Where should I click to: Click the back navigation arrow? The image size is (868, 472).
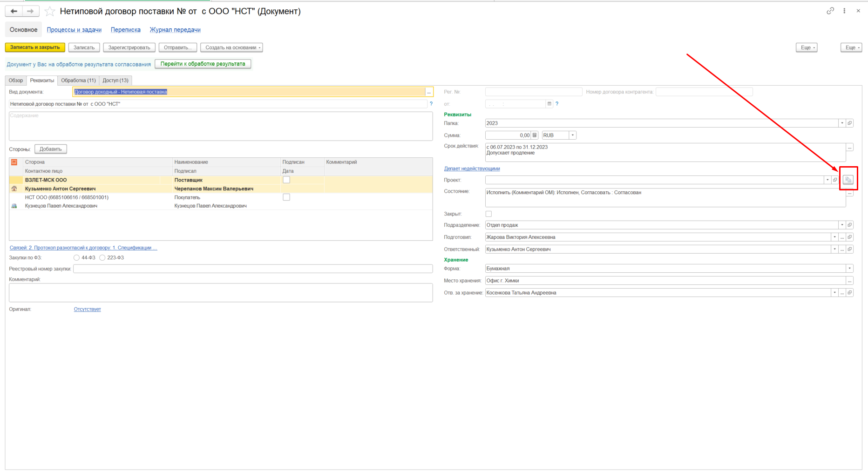click(14, 11)
